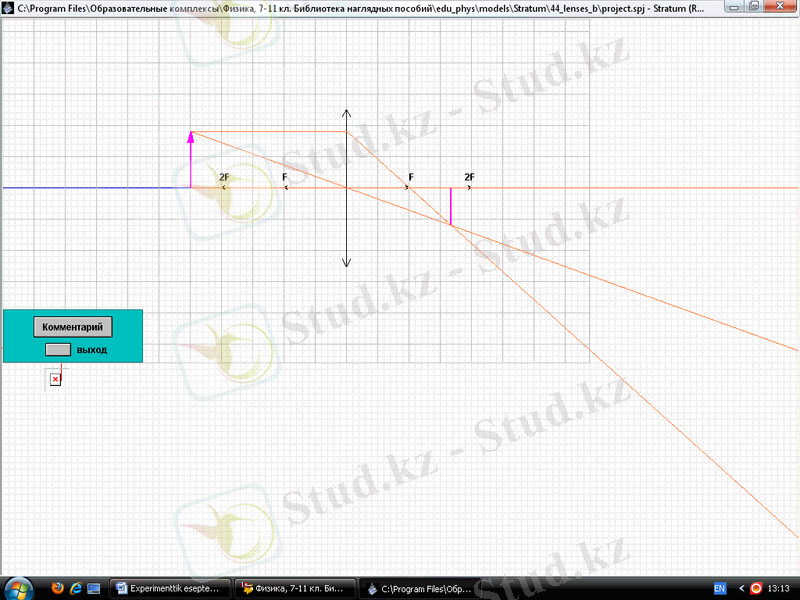Click the magenta inverted image line
This screenshot has width=800, height=600.
[x=450, y=206]
